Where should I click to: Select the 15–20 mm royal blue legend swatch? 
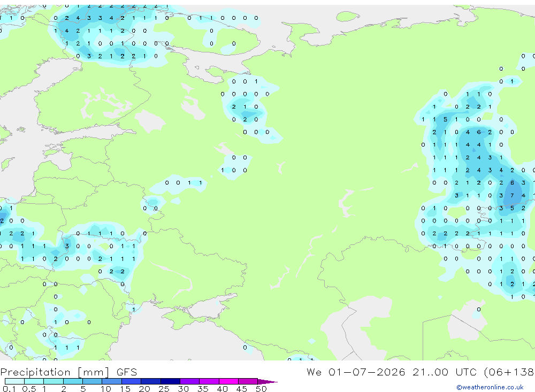click(x=131, y=381)
